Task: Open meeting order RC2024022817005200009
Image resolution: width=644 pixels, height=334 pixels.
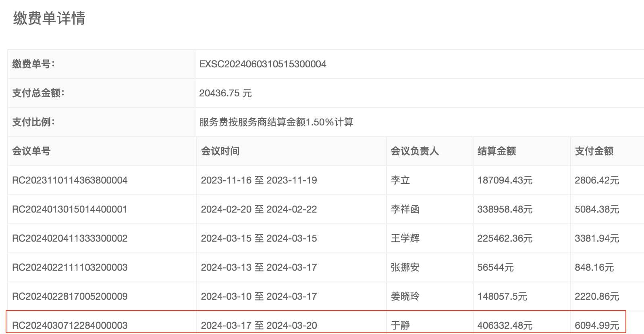Action: click(x=70, y=296)
